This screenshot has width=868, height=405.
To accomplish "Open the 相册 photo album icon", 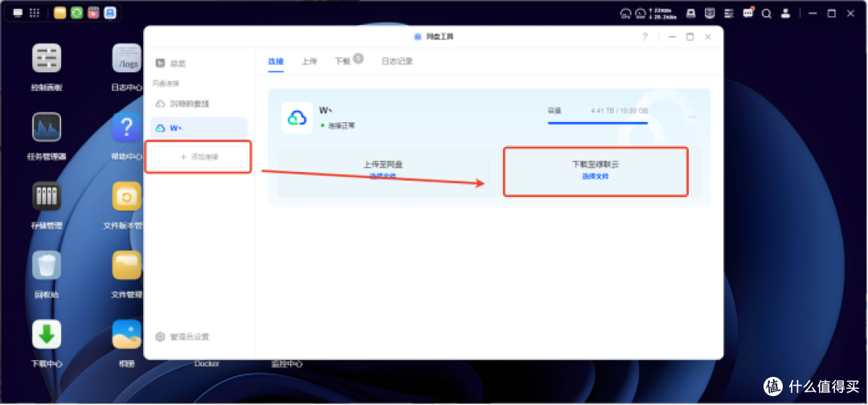I will [127, 334].
